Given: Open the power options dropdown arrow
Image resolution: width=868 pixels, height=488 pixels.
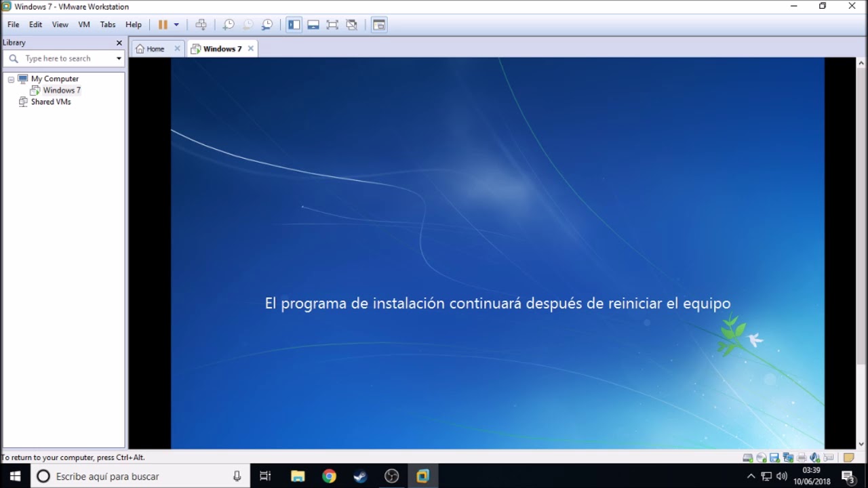Looking at the screenshot, I should click(176, 24).
